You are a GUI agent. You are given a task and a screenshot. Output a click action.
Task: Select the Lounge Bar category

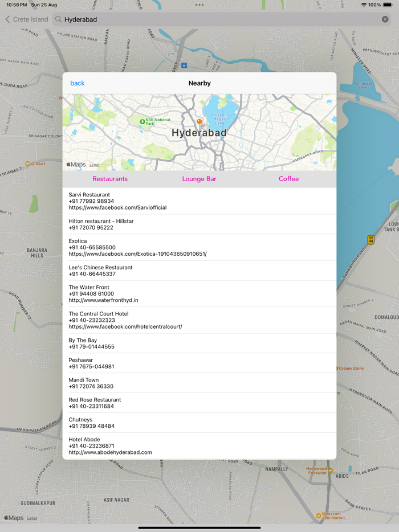pyautogui.click(x=199, y=179)
